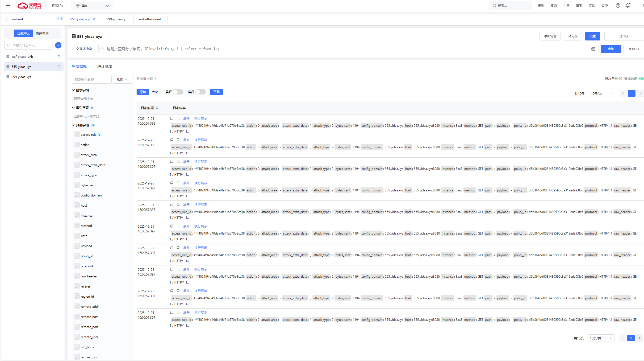Image resolution: width=644 pixels, height=361 pixels.
Task: Open settings gear for waf-attack-unit log unit
Action: pos(59,57)
